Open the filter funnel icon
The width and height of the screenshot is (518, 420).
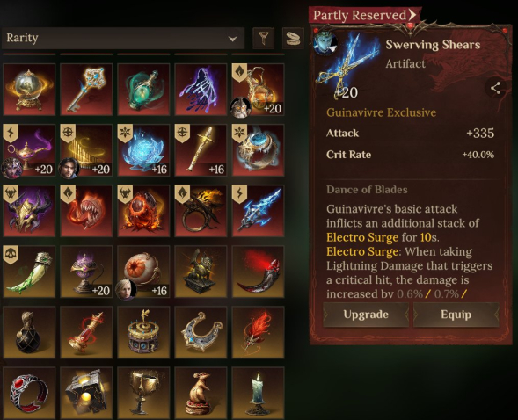[263, 38]
